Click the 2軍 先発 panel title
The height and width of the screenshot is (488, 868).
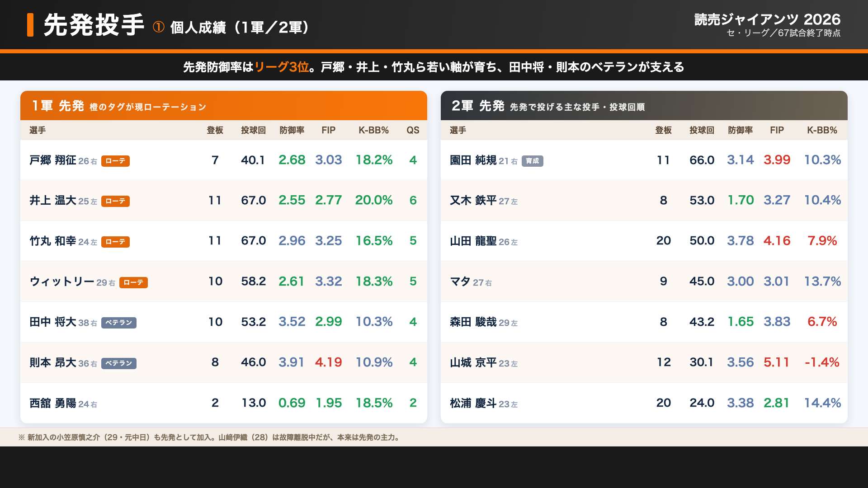pyautogui.click(x=478, y=106)
